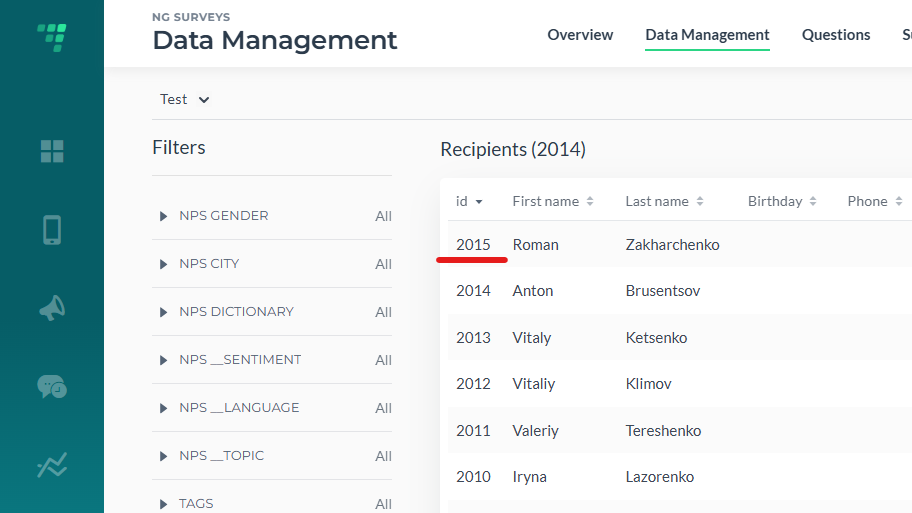Viewport: 912px width, 513px height.
Task: Sort table by id column arrow
Action: [479, 202]
